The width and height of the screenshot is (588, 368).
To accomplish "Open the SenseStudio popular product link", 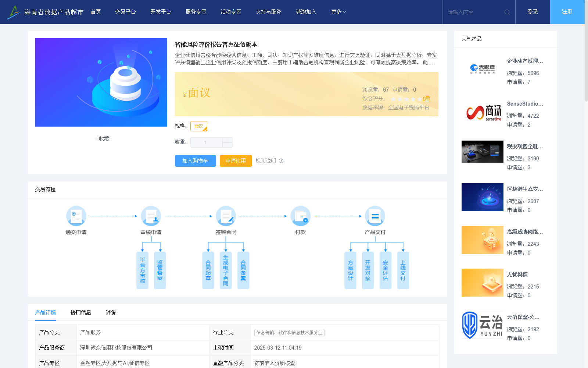I will tap(525, 104).
